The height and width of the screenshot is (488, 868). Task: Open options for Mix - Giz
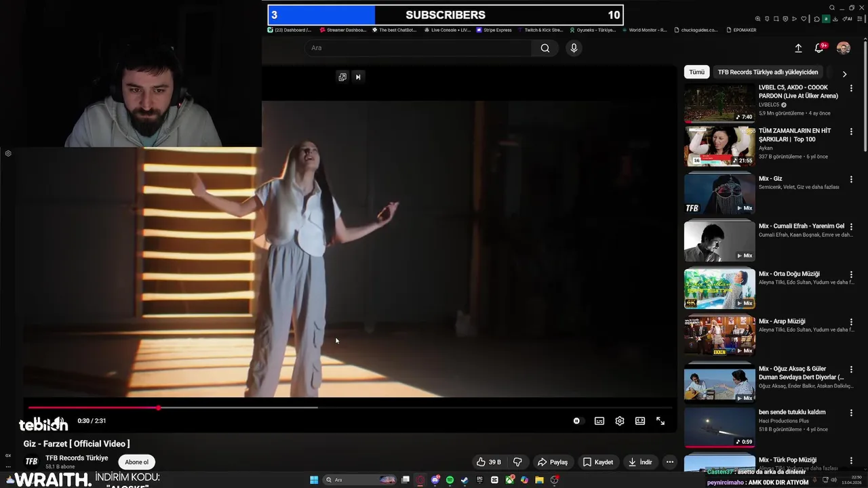851,179
